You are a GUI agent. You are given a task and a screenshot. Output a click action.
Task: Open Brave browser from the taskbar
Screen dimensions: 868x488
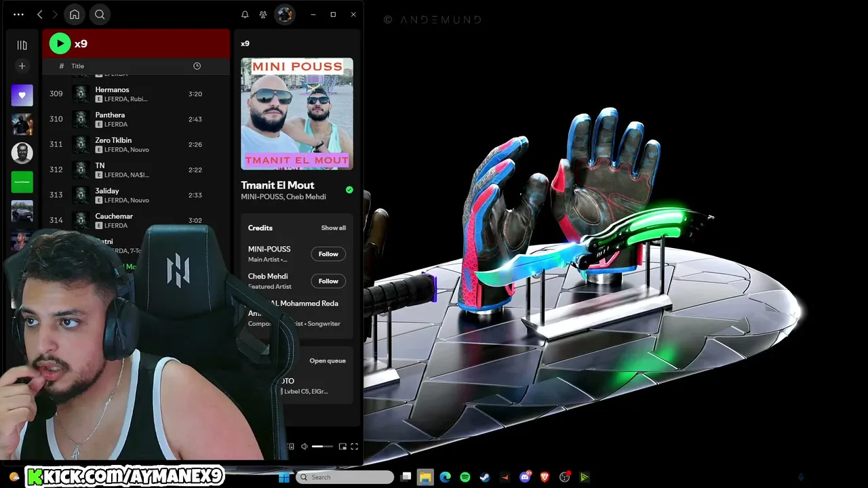tap(545, 477)
